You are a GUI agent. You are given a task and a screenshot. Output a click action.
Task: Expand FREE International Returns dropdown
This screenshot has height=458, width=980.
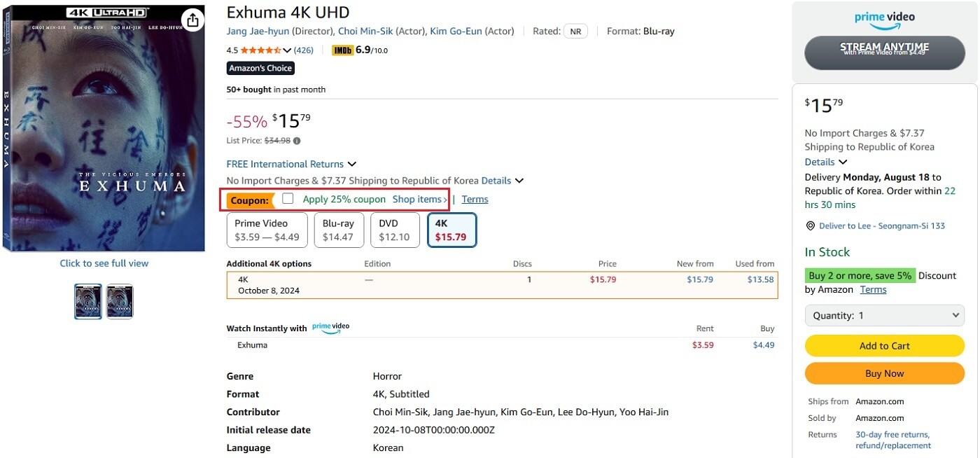pos(351,164)
